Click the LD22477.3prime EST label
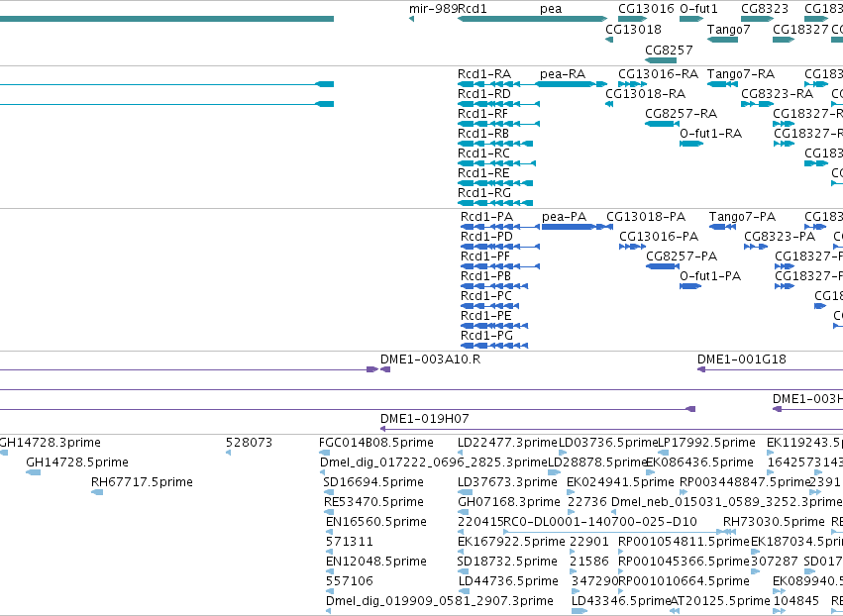 coord(507,443)
